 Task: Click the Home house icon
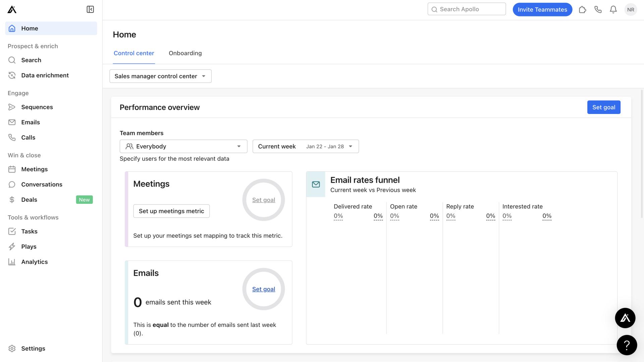[x=12, y=28]
